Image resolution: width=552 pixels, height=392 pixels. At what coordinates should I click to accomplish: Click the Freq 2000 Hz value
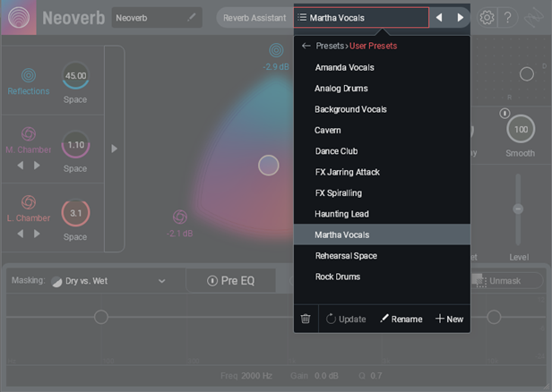[x=256, y=376]
